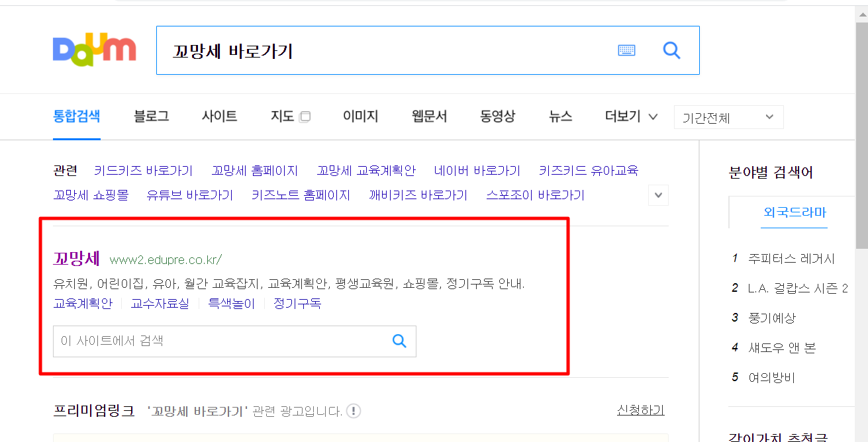Click the 신청하기 link

(x=641, y=410)
